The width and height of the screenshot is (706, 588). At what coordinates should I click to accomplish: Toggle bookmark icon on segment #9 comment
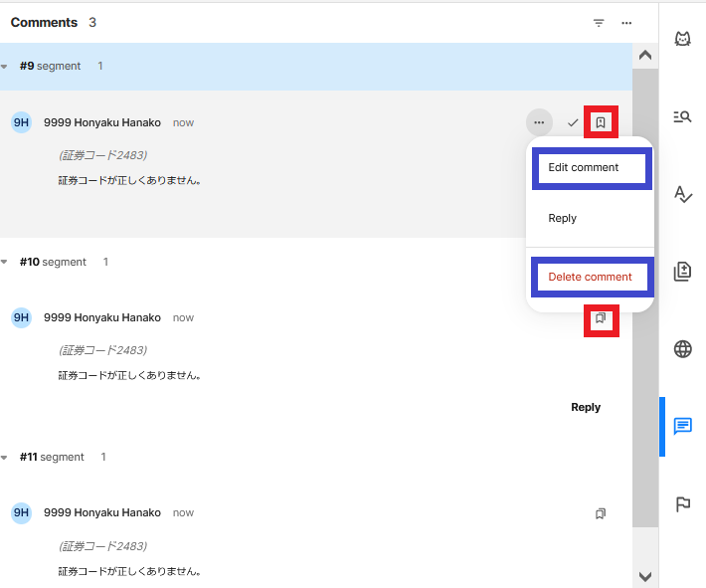pyautogui.click(x=601, y=122)
